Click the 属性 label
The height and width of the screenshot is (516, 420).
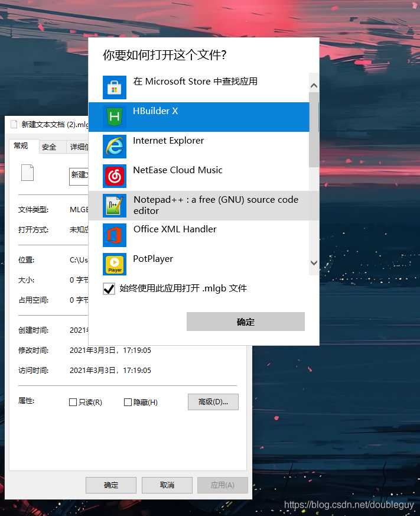click(x=27, y=401)
